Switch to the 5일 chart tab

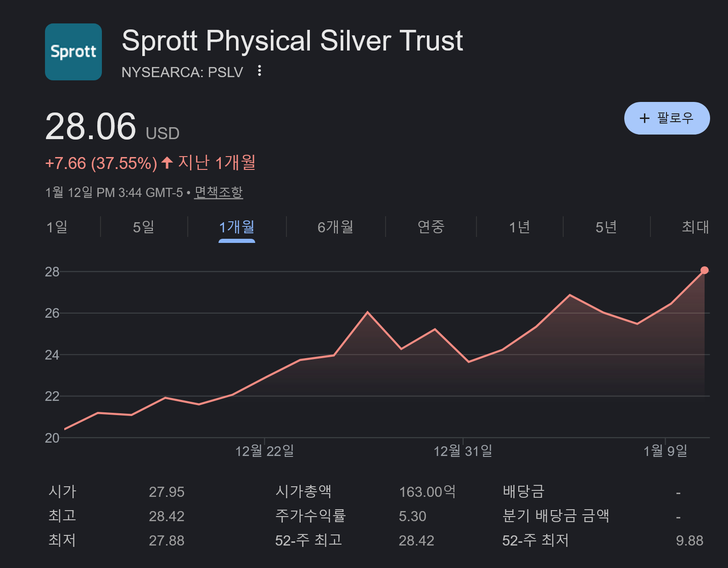(x=144, y=227)
